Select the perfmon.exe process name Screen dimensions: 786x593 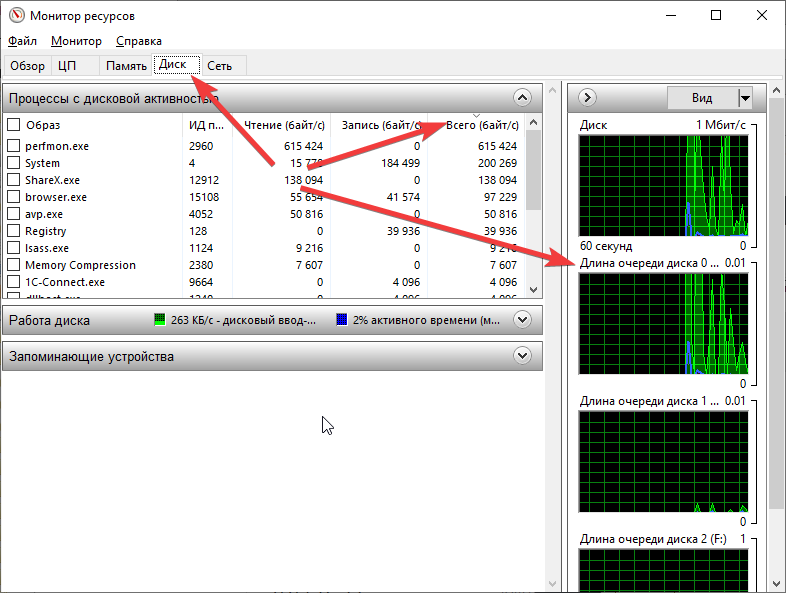pos(57,146)
